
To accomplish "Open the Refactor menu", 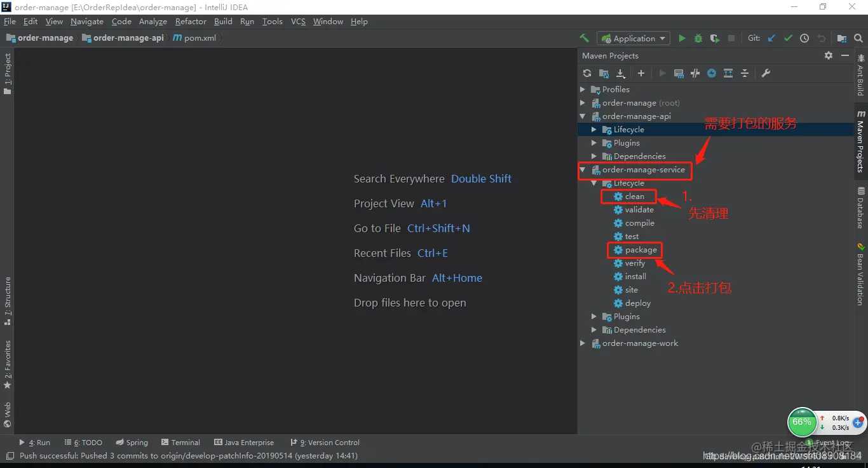I will pyautogui.click(x=191, y=22).
